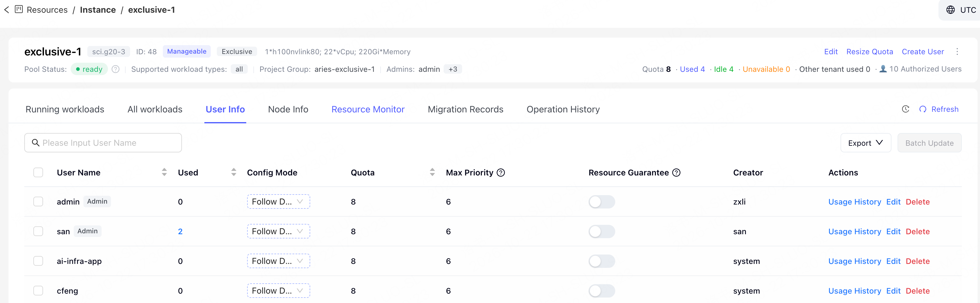The image size is (980, 303).
Task: Sort the Used column
Action: click(233, 172)
